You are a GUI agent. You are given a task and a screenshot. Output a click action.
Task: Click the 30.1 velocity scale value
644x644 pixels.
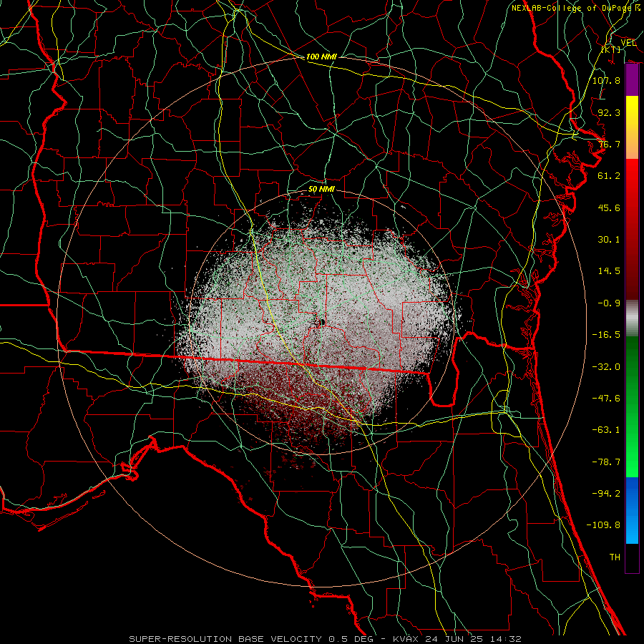tap(609, 240)
